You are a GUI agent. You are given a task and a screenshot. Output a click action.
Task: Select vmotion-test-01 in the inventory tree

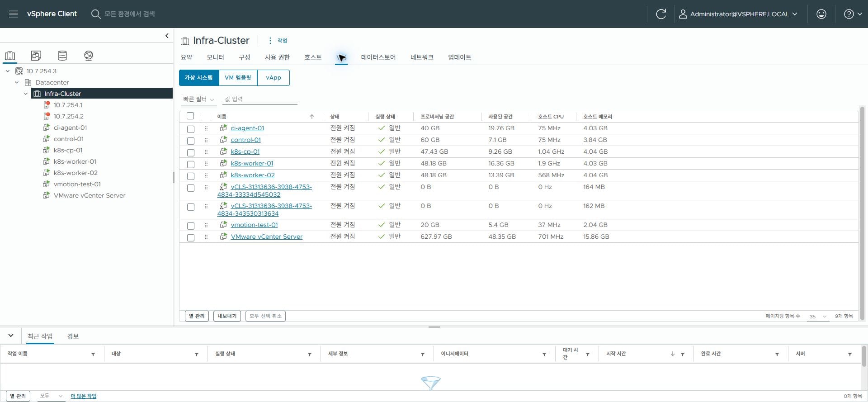77,184
